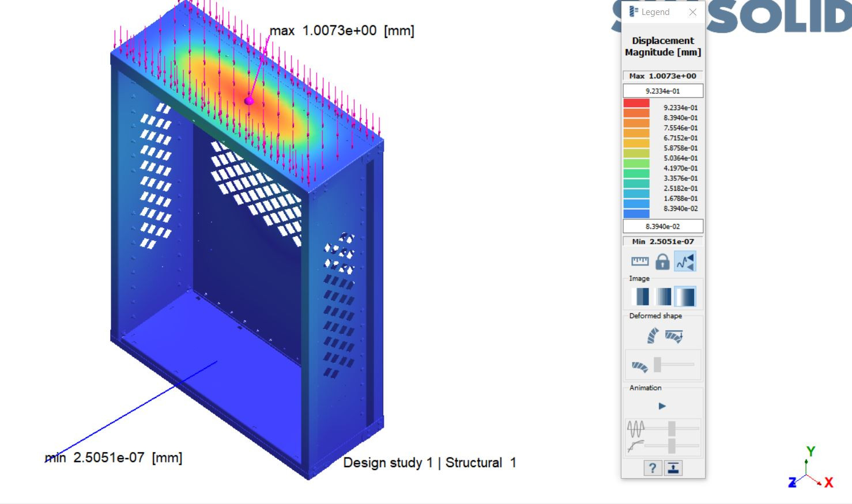Edit the lower legend value 8.3940e-02
This screenshot has height=504, width=852.
point(662,226)
